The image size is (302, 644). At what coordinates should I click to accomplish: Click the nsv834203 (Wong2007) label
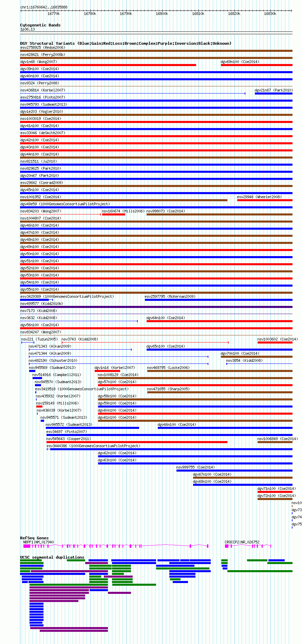[x=41, y=211]
